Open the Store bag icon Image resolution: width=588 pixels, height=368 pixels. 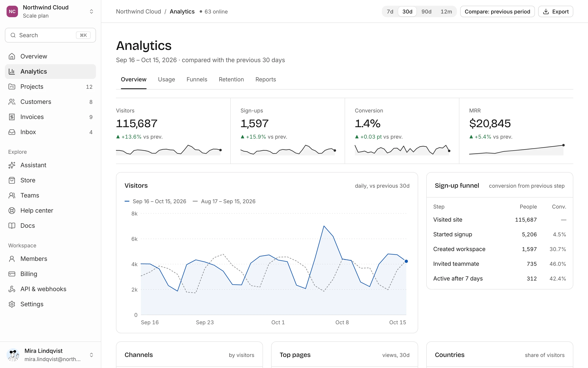coord(12,180)
